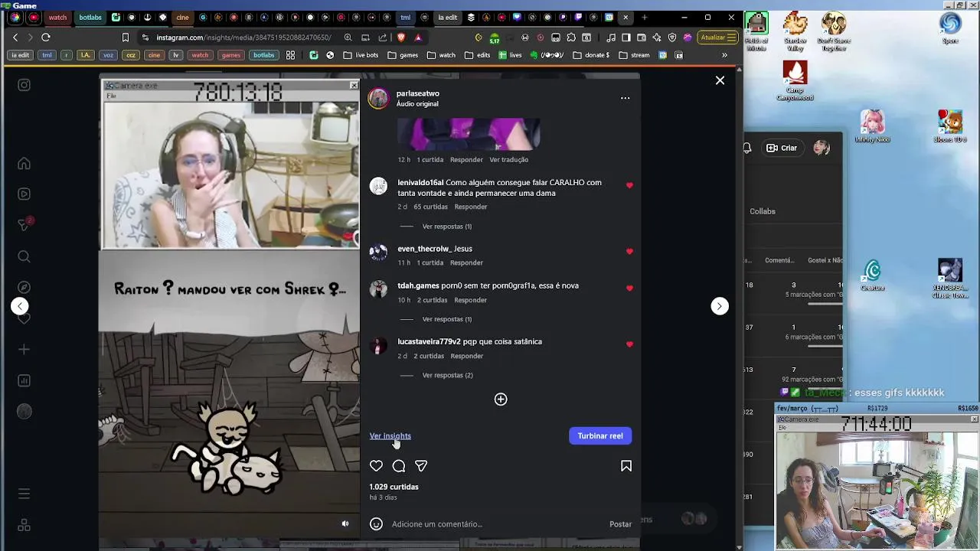Expand Ver respostas (2) under lucastaveira779v2
The height and width of the screenshot is (551, 980).
coord(447,375)
